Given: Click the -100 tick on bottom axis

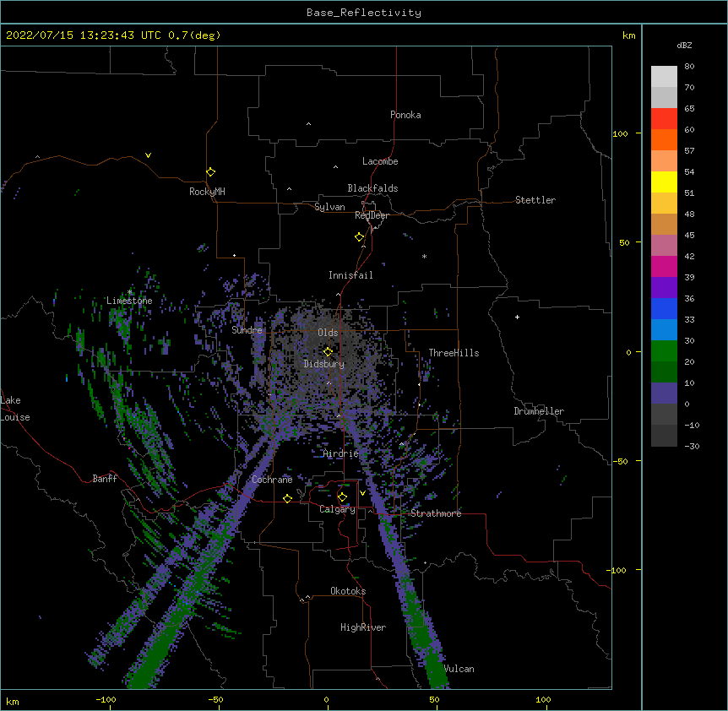Looking at the screenshot, I should click(x=106, y=699).
